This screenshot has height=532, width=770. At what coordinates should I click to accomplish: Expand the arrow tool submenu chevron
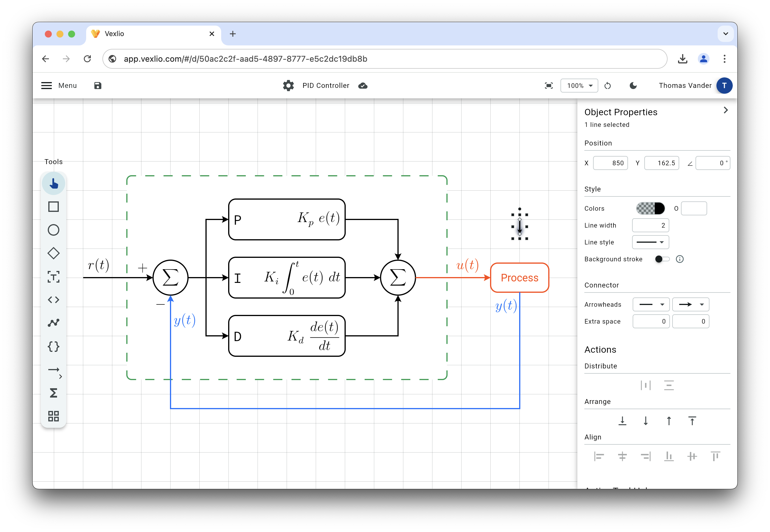coord(61,377)
